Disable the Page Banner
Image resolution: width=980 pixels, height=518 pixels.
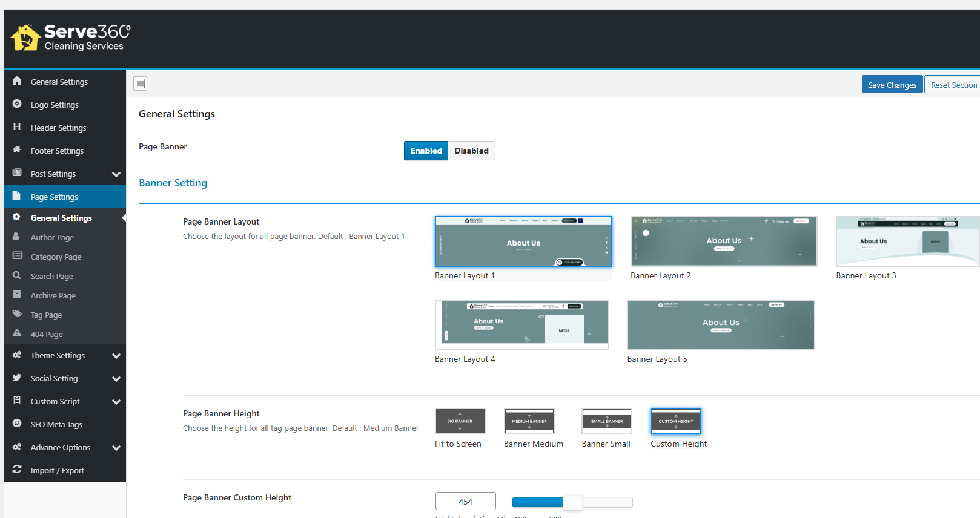(471, 151)
